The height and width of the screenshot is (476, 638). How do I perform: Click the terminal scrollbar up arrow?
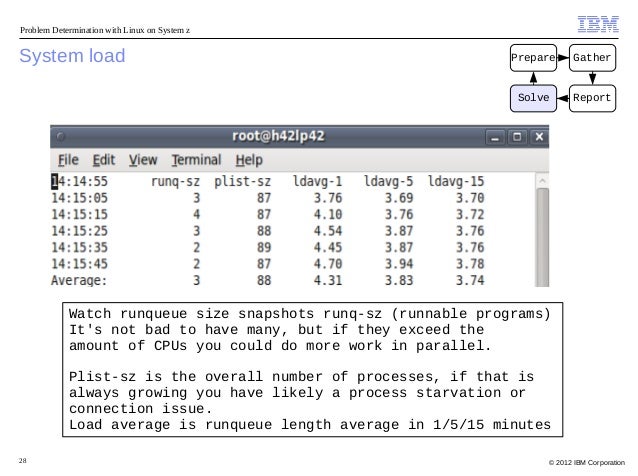pyautogui.click(x=542, y=181)
